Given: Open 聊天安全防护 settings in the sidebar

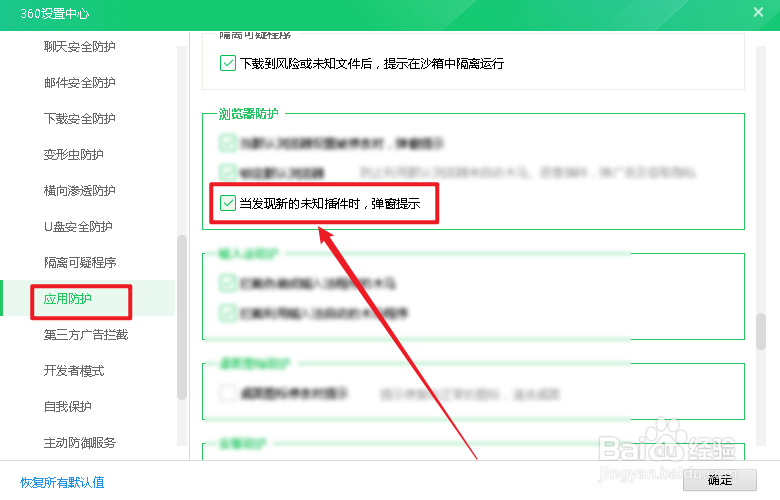Looking at the screenshot, I should (x=80, y=47).
